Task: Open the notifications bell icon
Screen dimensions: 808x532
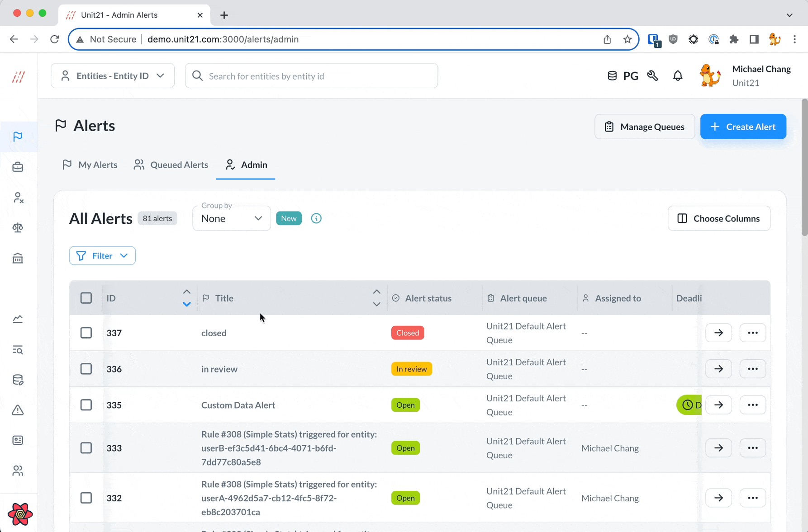Action: (677, 75)
